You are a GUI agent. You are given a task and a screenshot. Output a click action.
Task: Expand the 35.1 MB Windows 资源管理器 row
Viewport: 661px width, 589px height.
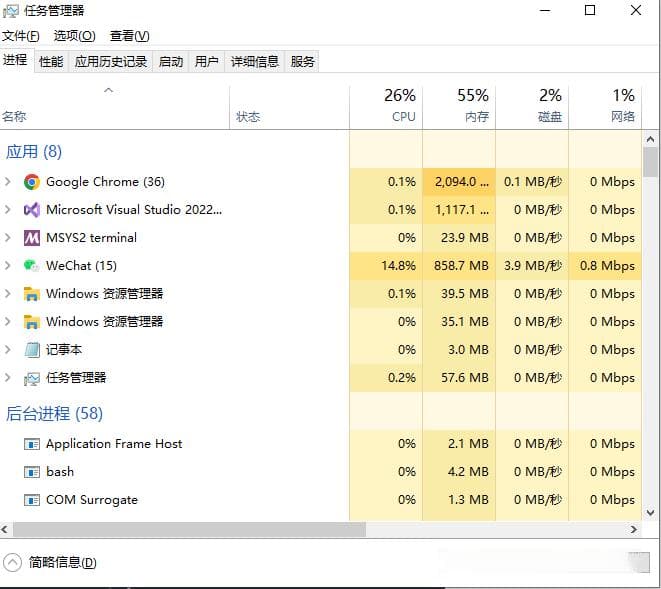click(x=8, y=322)
